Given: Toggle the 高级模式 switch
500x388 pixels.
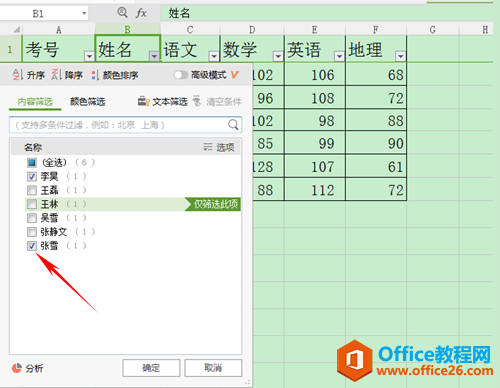Looking at the screenshot, I should tap(181, 75).
